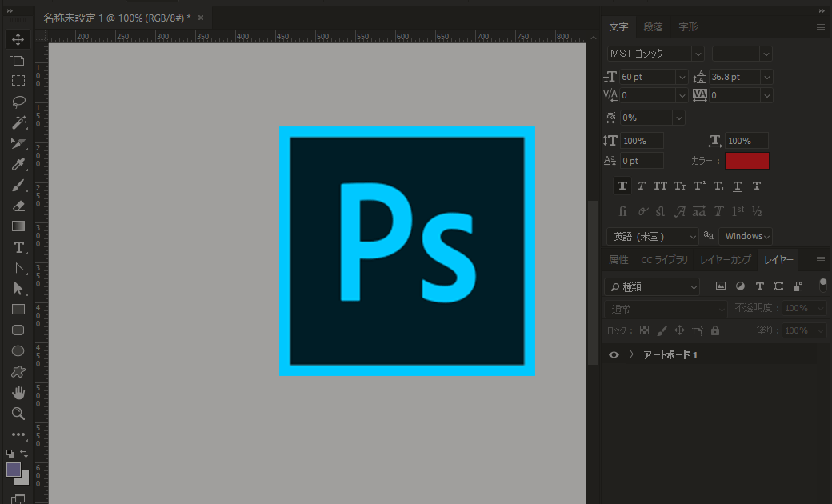Toggle Faux Bold text style
832x504 pixels.
(x=622, y=186)
